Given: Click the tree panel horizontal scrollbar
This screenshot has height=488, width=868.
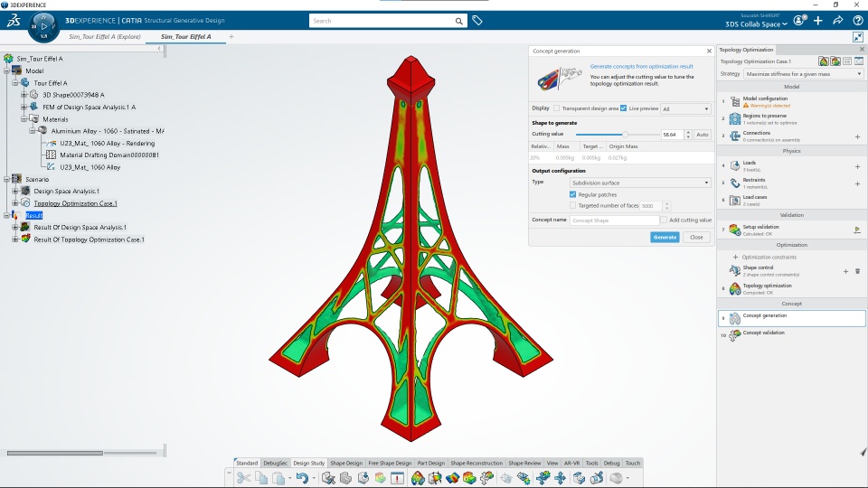Looking at the screenshot, I should pos(55,453).
